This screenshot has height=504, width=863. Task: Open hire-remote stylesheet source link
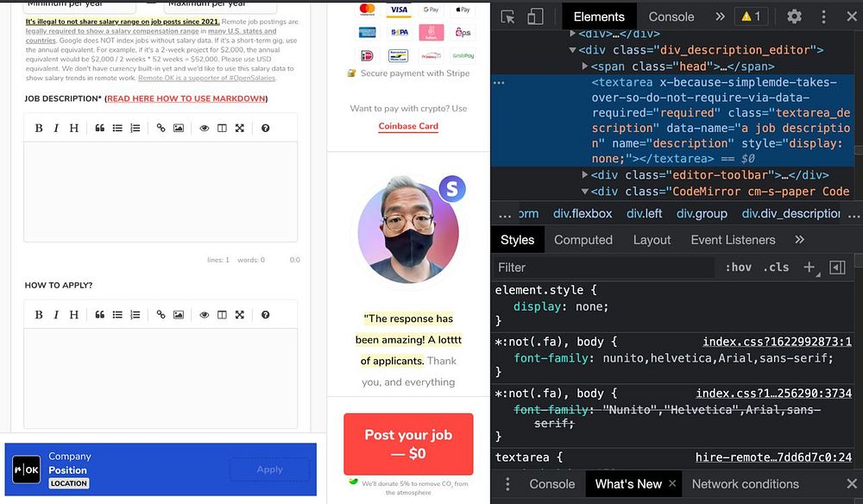pos(773,457)
